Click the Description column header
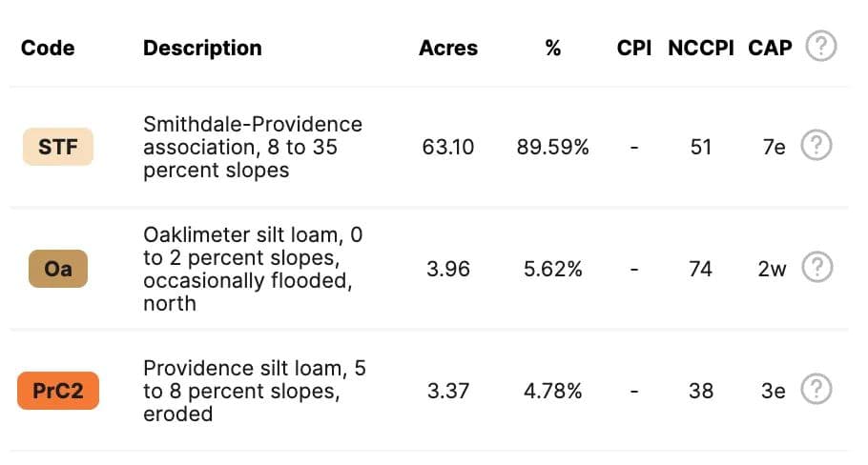 [x=202, y=48]
